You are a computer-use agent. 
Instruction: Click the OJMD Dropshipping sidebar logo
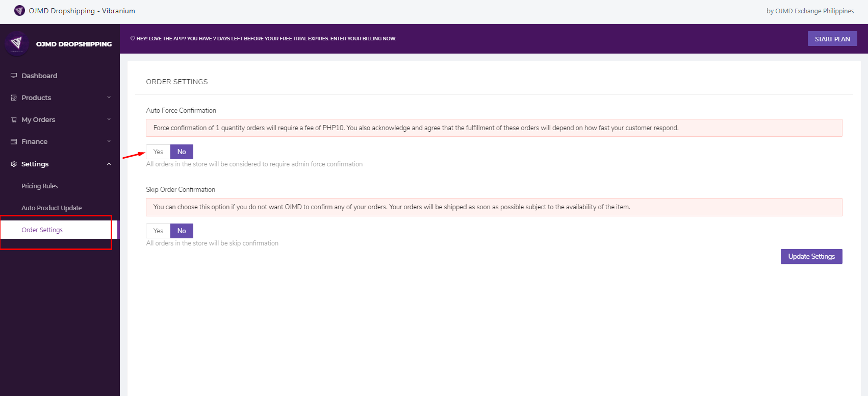17,43
